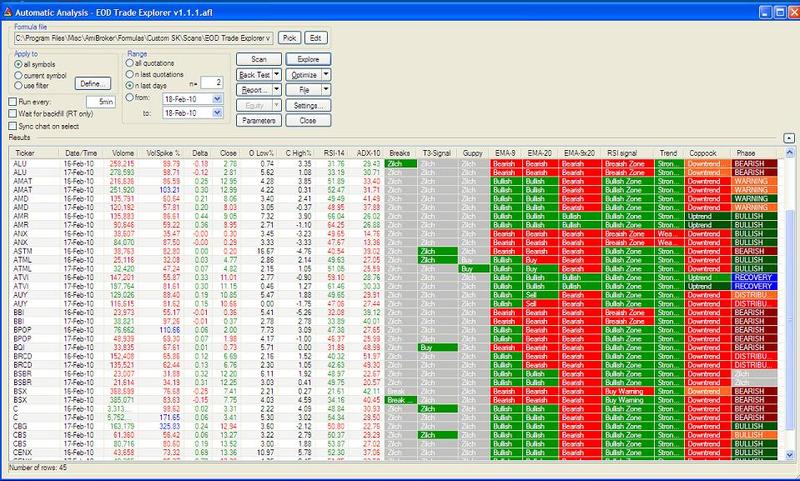Image resolution: width=800 pixels, height=481 pixels.
Task: Open the Equity dropdown arrow
Action: point(277,105)
